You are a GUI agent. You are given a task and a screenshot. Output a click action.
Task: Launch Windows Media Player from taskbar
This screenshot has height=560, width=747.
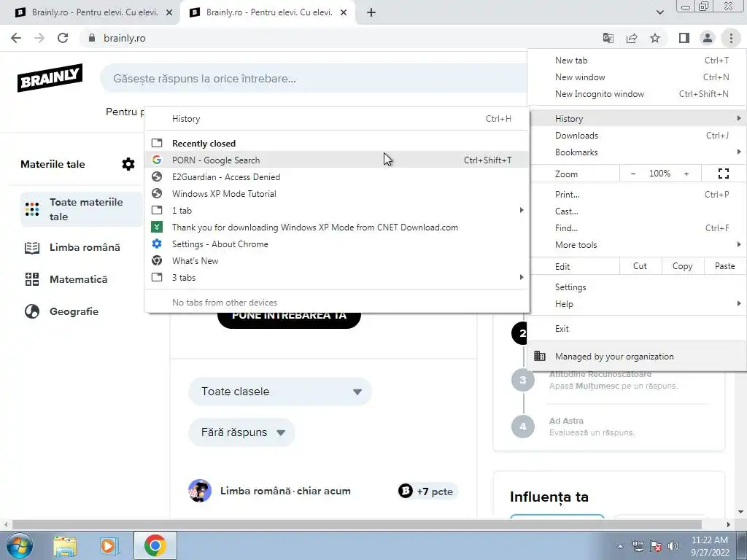pos(109,545)
